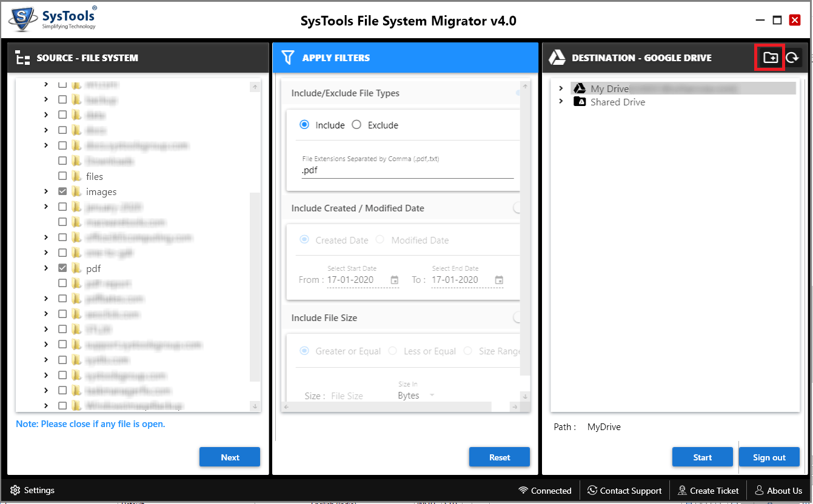Expand the images folder in the source tree

46,191
